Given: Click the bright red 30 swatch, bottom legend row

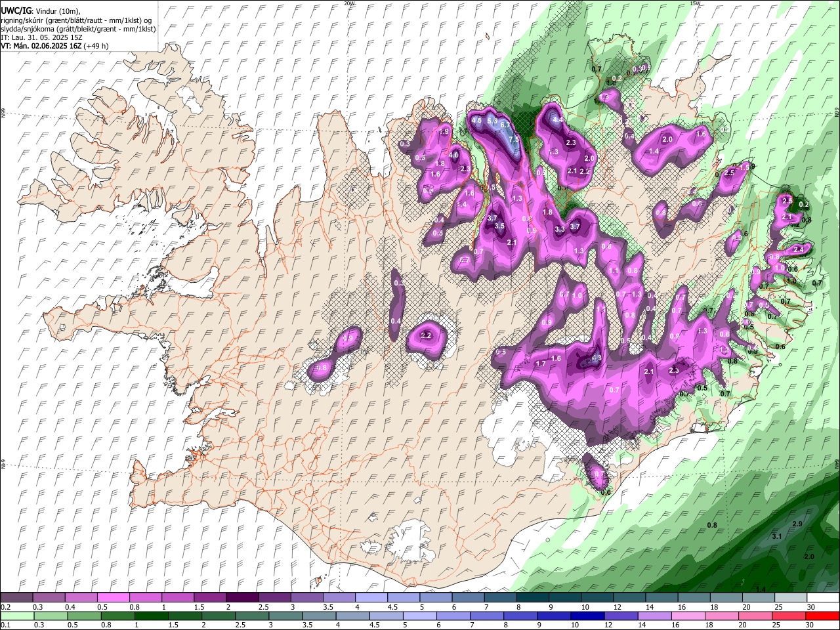Looking at the screenshot, I should 823,616.
